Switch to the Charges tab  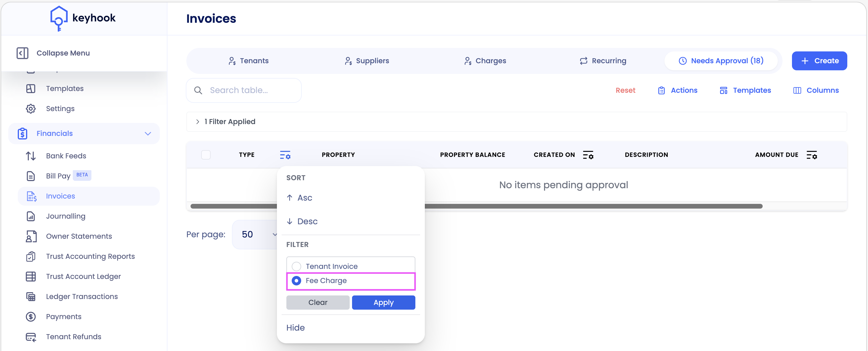click(x=485, y=61)
